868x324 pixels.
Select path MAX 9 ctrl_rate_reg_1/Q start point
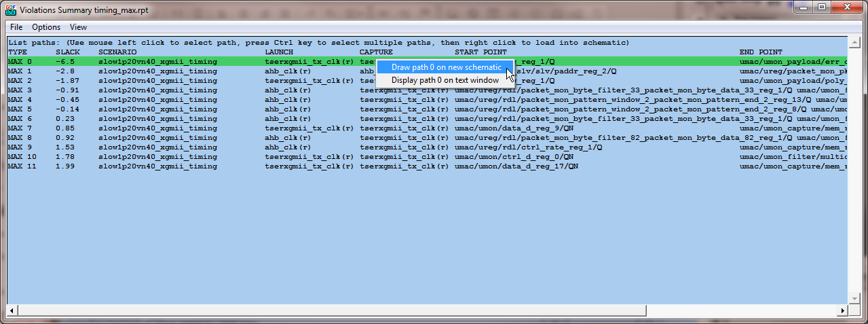point(528,147)
